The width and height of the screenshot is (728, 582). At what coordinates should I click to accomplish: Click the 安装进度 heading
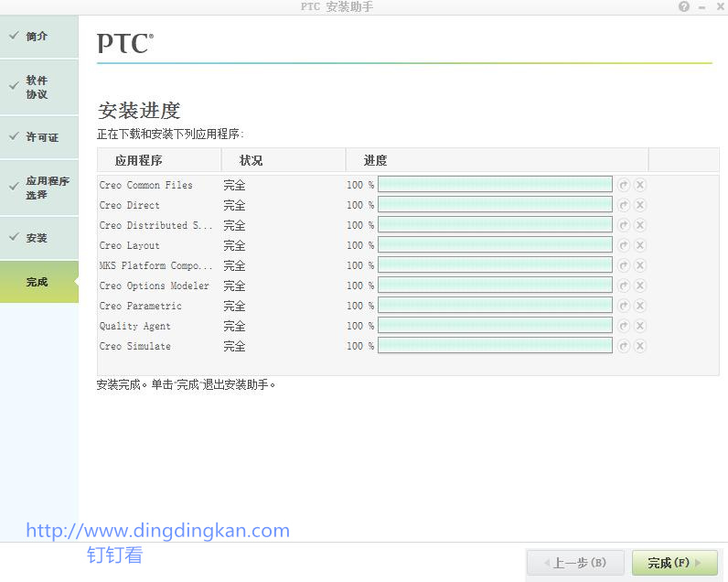[139, 111]
